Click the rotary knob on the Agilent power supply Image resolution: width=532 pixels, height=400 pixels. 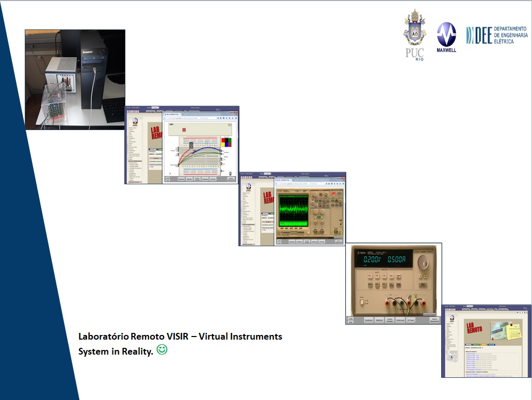[x=423, y=262]
